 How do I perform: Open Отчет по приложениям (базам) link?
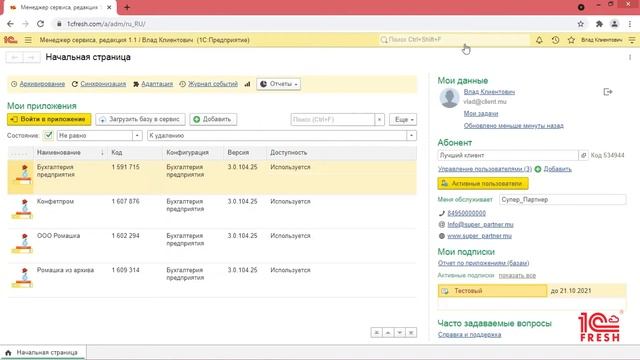point(483,263)
